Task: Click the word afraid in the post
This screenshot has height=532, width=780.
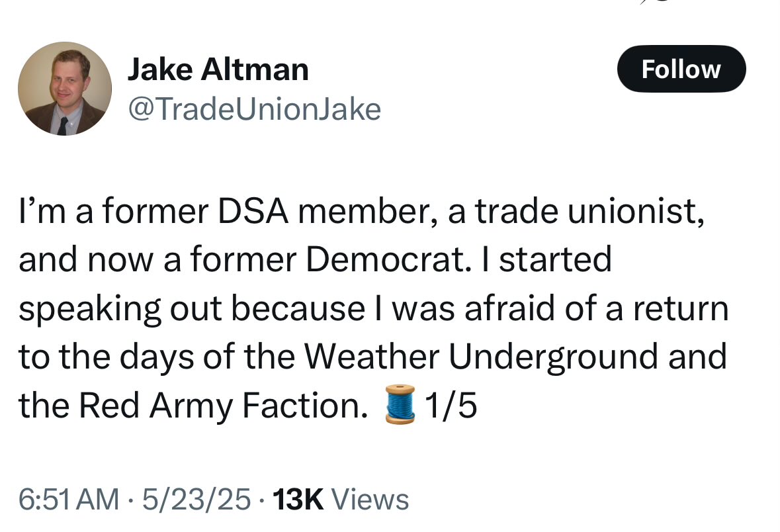Action: pos(510,308)
